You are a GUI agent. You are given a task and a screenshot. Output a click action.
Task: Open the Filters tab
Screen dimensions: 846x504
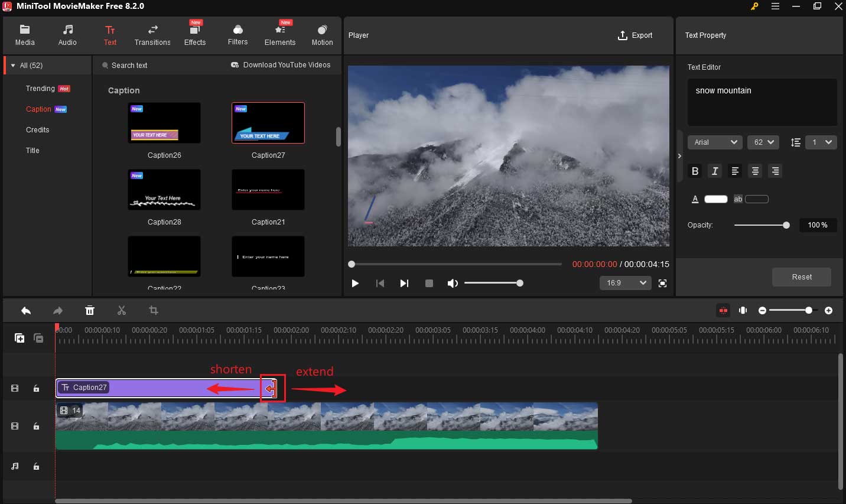pos(237,35)
